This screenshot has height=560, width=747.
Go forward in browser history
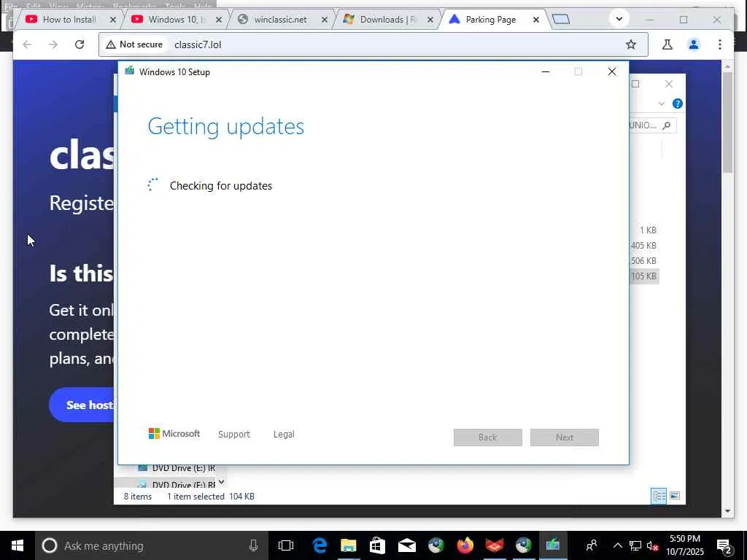(53, 44)
